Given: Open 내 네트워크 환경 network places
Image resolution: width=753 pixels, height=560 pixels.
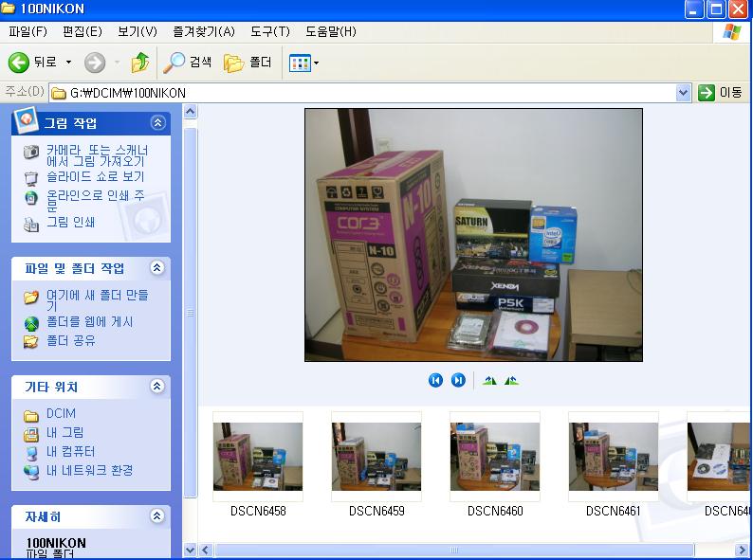Looking at the screenshot, I should pyautogui.click(x=90, y=470).
